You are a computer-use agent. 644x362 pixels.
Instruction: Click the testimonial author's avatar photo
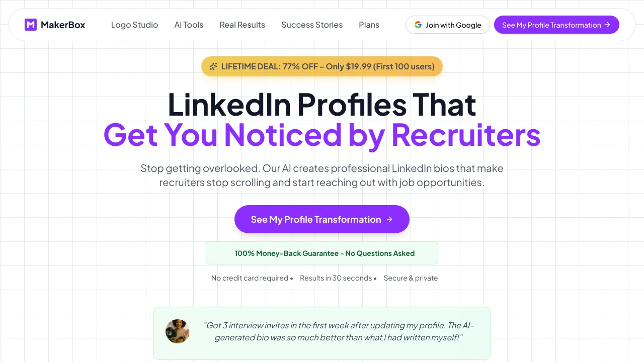(177, 331)
